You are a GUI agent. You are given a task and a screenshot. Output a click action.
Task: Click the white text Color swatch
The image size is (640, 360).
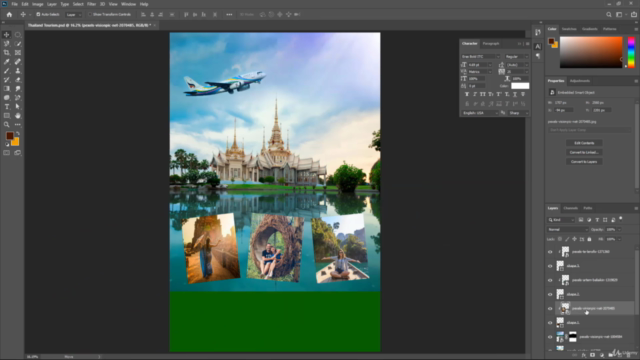pyautogui.click(x=520, y=86)
